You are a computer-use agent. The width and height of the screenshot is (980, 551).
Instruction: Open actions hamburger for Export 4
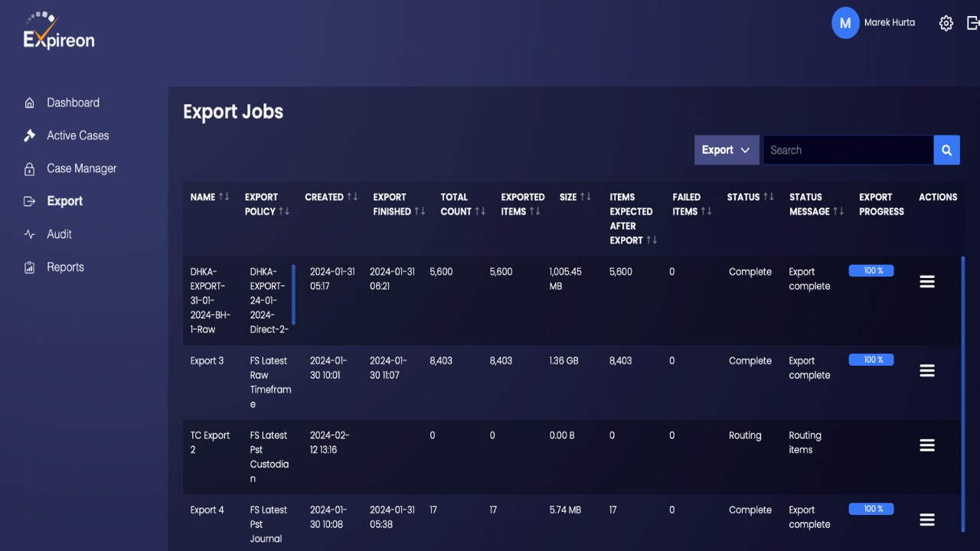click(927, 520)
